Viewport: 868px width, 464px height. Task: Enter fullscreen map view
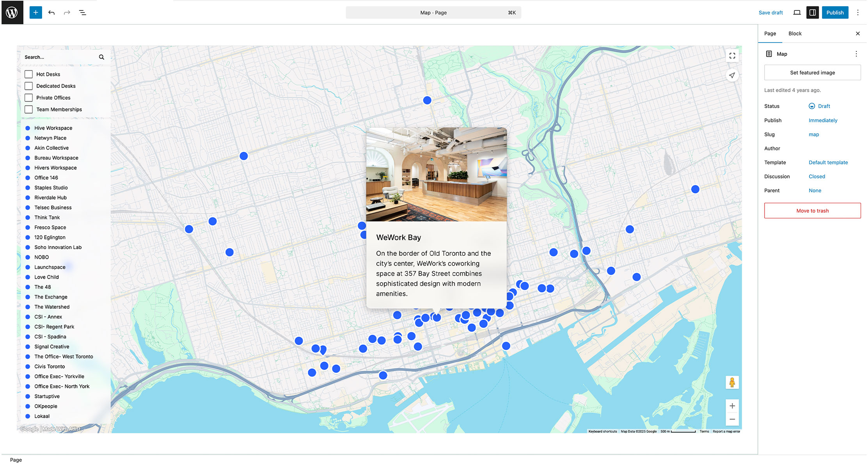[732, 56]
